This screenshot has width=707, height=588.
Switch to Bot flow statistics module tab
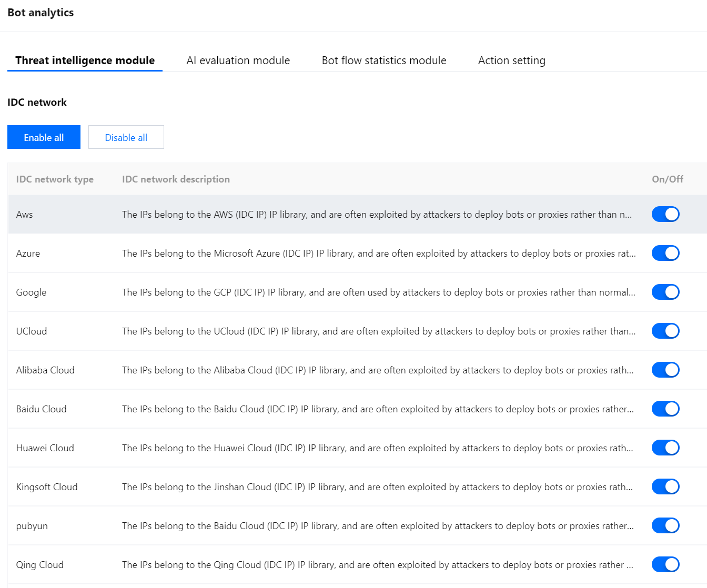coord(383,60)
